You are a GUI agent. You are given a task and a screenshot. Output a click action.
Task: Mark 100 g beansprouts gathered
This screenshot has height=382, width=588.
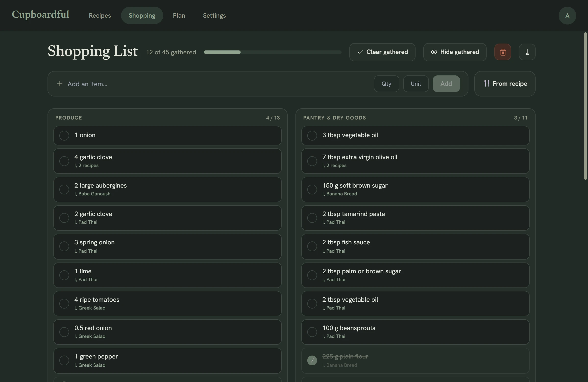pos(312,332)
